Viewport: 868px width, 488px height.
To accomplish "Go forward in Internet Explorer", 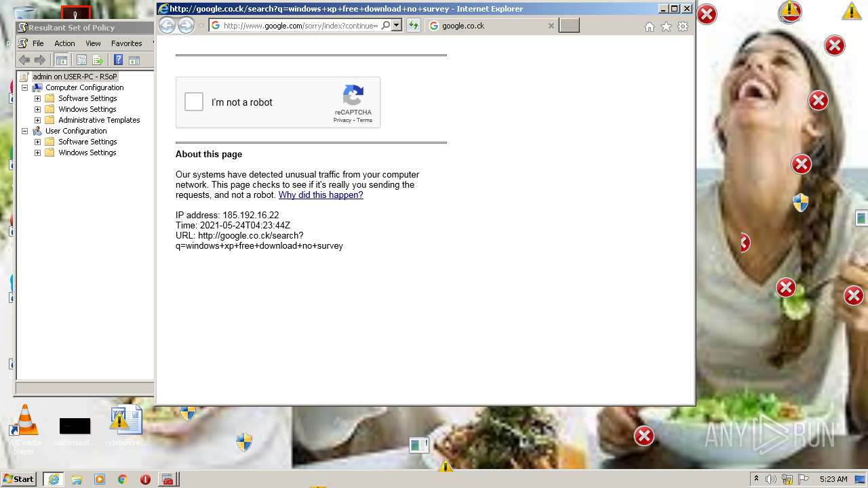I will coord(185,25).
